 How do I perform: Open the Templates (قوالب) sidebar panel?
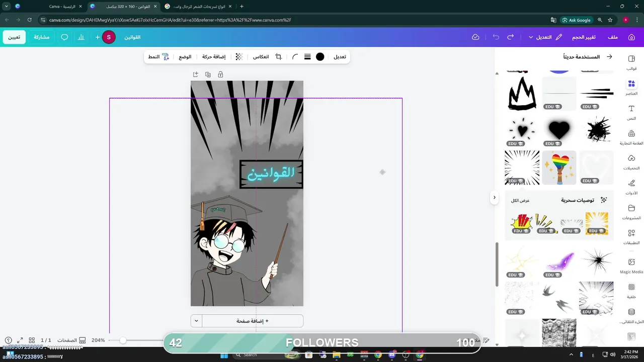[x=631, y=62]
